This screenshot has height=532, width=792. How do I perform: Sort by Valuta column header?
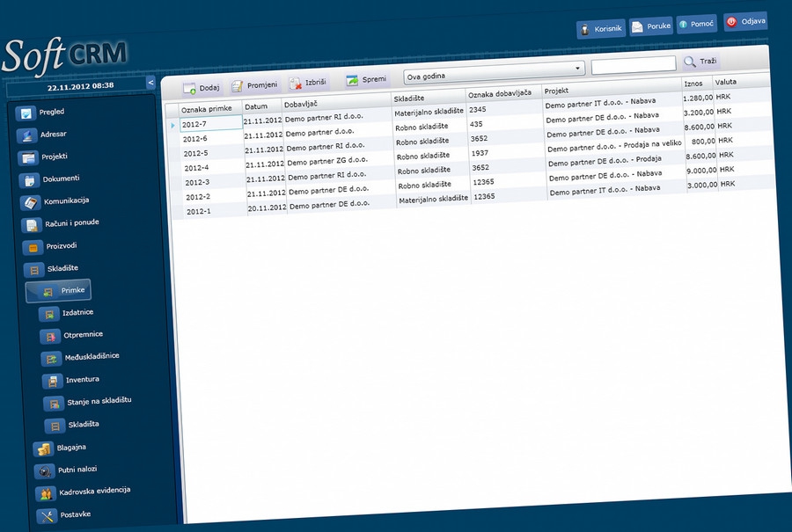click(725, 82)
